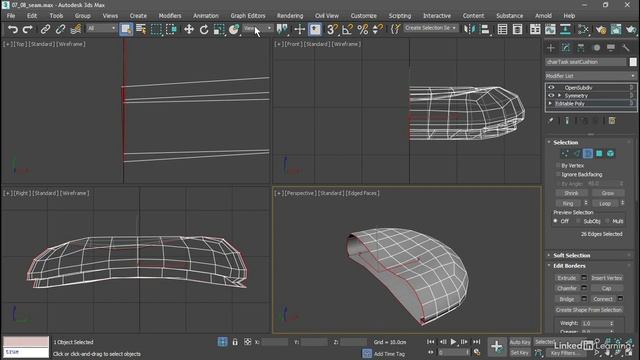Click the Cap button
This screenshot has height=360, width=640.
click(606, 288)
